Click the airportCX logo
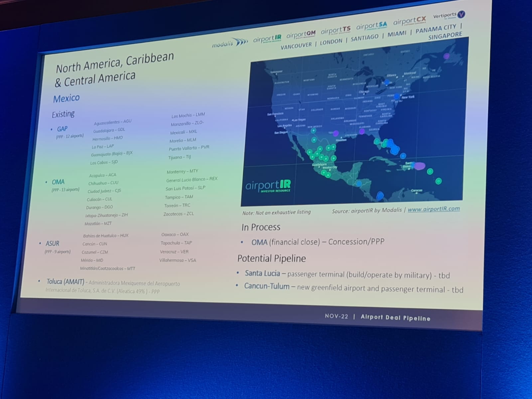The image size is (532, 399). (409, 21)
